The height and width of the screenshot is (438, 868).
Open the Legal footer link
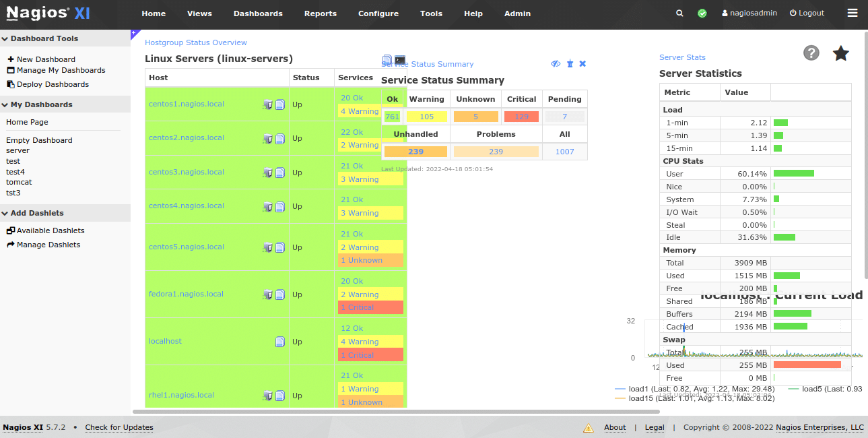coord(655,427)
